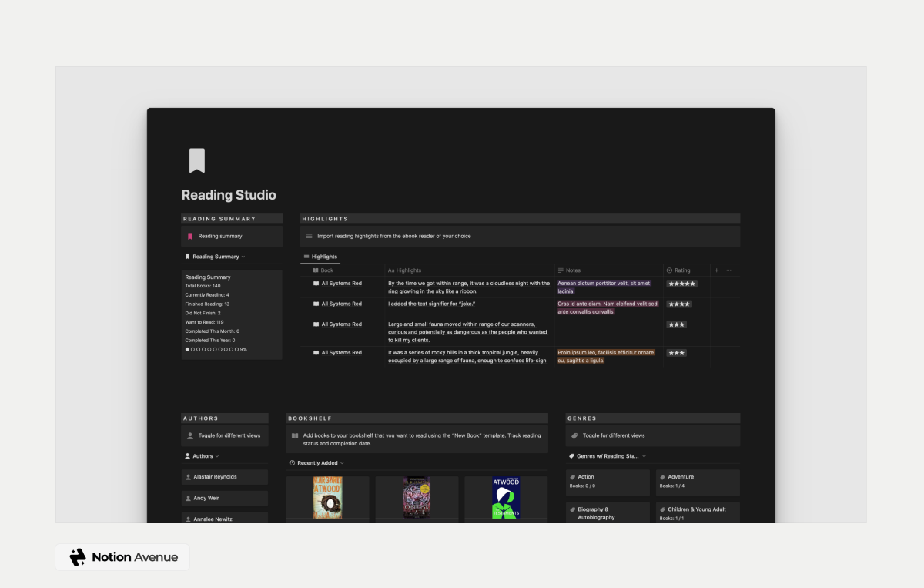Click the tag icon beside Adventure genre
924x588 pixels.
tap(663, 477)
